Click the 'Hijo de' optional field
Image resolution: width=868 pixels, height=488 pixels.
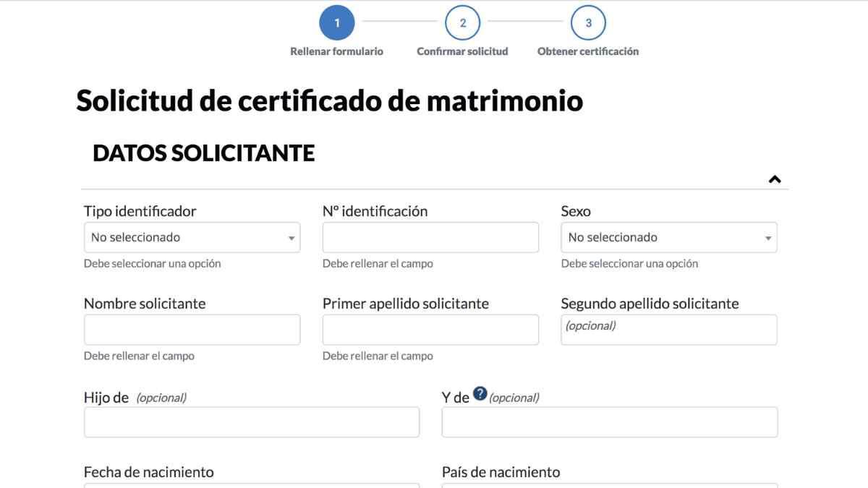251,421
